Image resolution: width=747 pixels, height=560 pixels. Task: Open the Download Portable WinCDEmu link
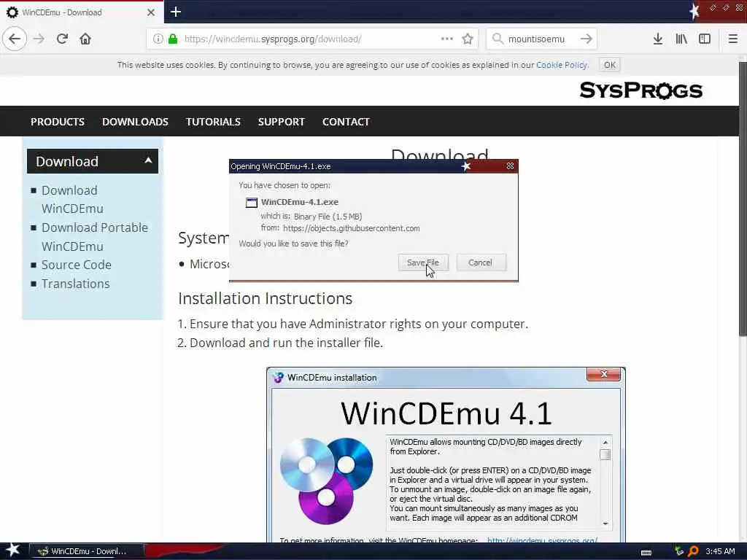94,237
